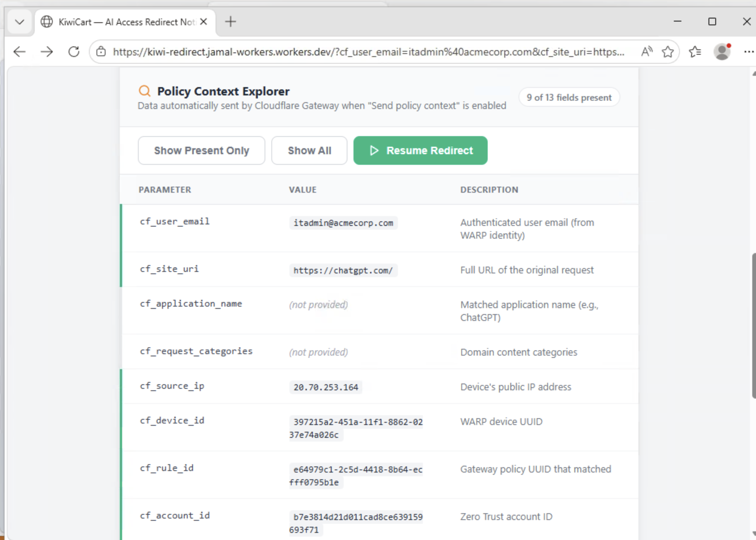Screen dimensions: 756x540
Task: Click the address bar URL
Action: pos(368,52)
